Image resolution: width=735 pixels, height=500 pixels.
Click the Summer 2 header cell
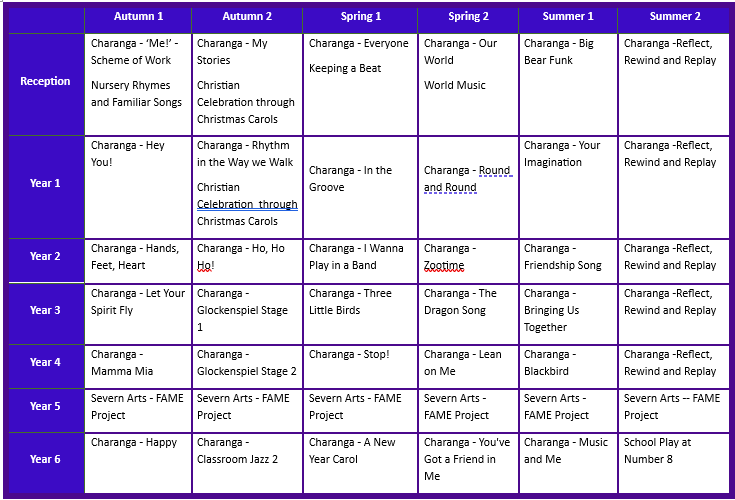point(675,17)
